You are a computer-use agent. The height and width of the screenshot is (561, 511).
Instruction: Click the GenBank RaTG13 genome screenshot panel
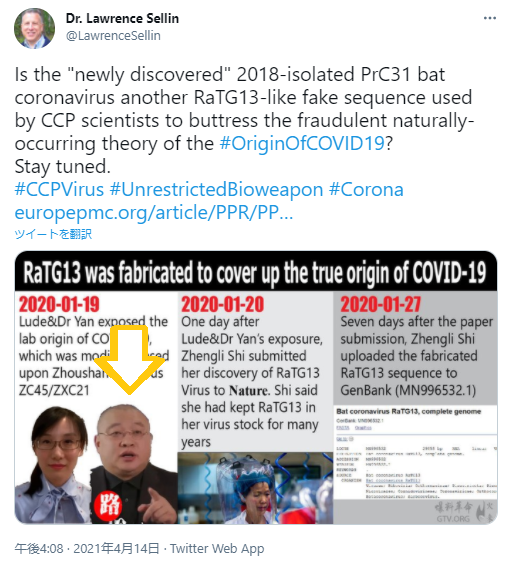[415, 452]
